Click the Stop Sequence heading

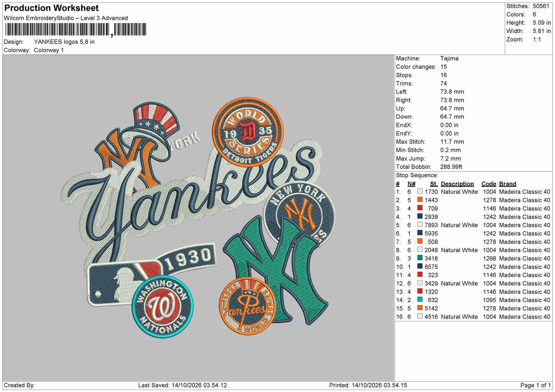point(417,175)
